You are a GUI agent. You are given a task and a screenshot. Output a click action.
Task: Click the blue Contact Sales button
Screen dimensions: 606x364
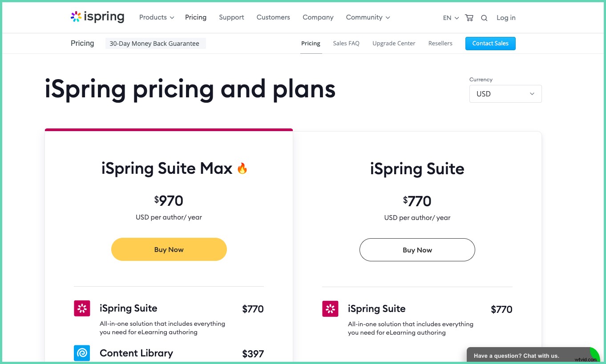[490, 44]
